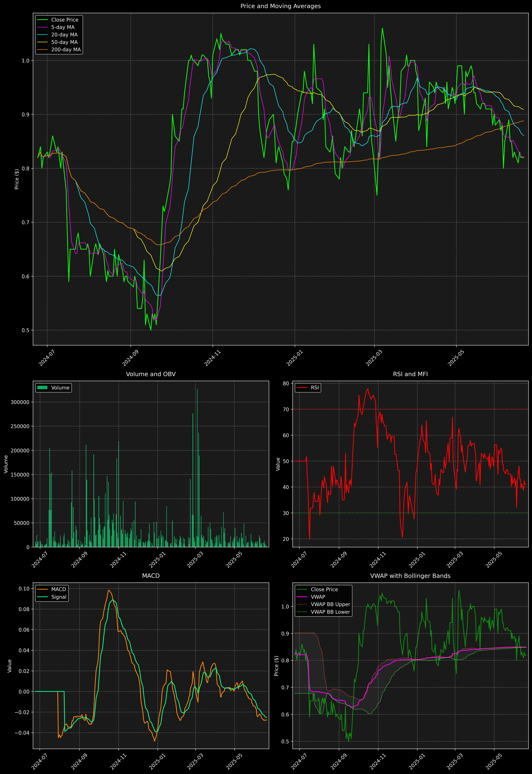Viewport: 532px width, 774px height.
Task: Click the 'MACD' chart title
Action: click(x=151, y=576)
